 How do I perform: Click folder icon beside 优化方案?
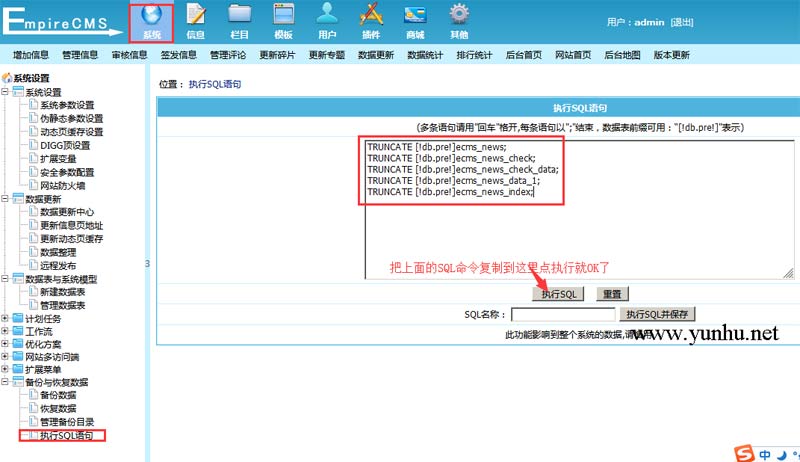click(18, 344)
